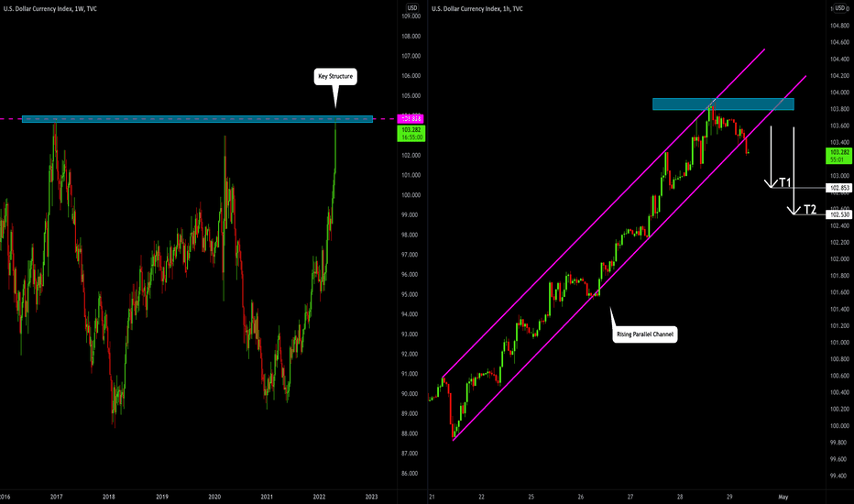Click the magenta price label on weekly axis
The width and height of the screenshot is (854, 504).
(411, 118)
